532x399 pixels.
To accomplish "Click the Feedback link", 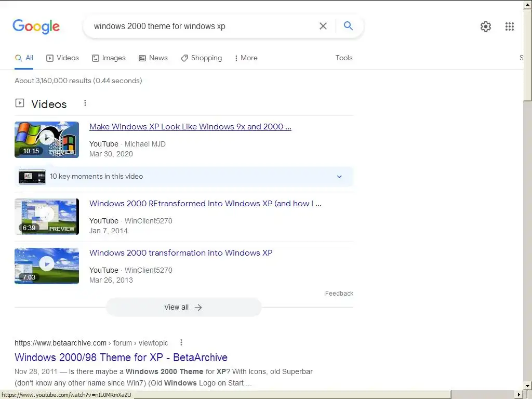I will tap(339, 294).
